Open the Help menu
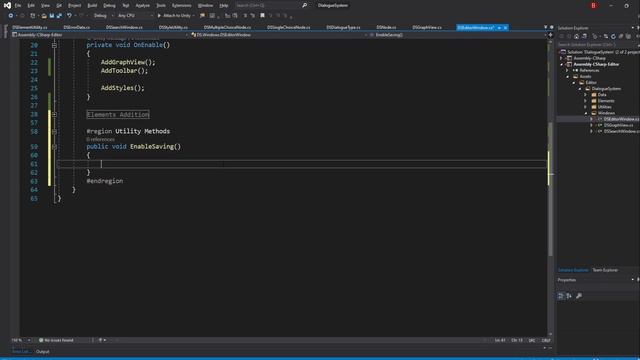The width and height of the screenshot is (640, 360). (224, 6)
